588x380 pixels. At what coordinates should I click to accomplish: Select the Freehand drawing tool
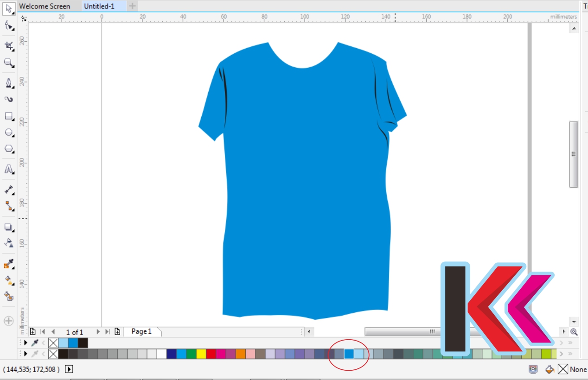(x=8, y=82)
